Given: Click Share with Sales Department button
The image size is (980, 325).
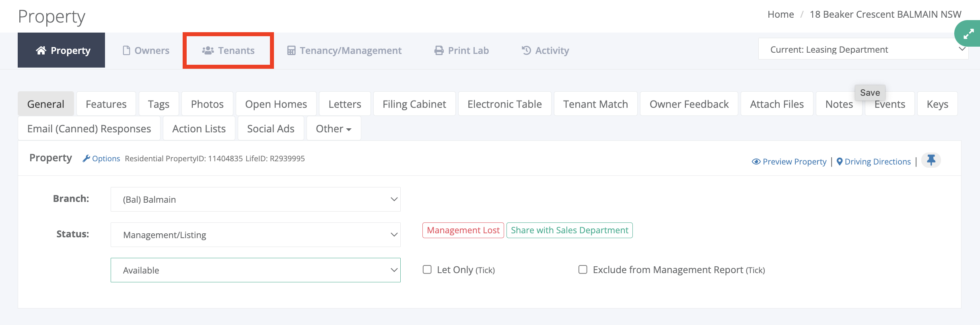Looking at the screenshot, I should [x=569, y=230].
